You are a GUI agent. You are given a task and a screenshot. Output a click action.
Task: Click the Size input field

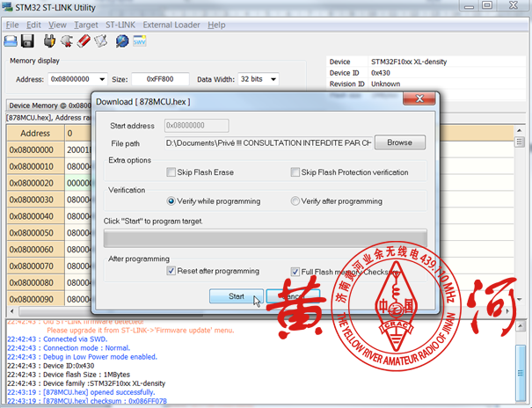(x=160, y=79)
